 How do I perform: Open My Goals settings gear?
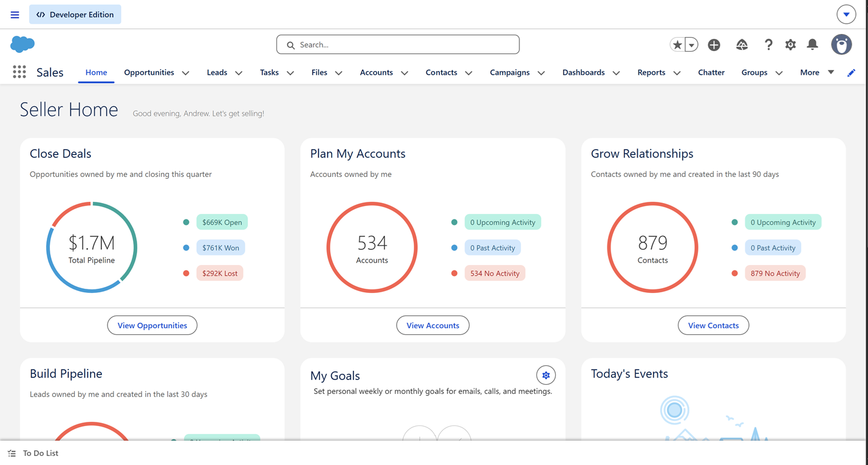(546, 375)
